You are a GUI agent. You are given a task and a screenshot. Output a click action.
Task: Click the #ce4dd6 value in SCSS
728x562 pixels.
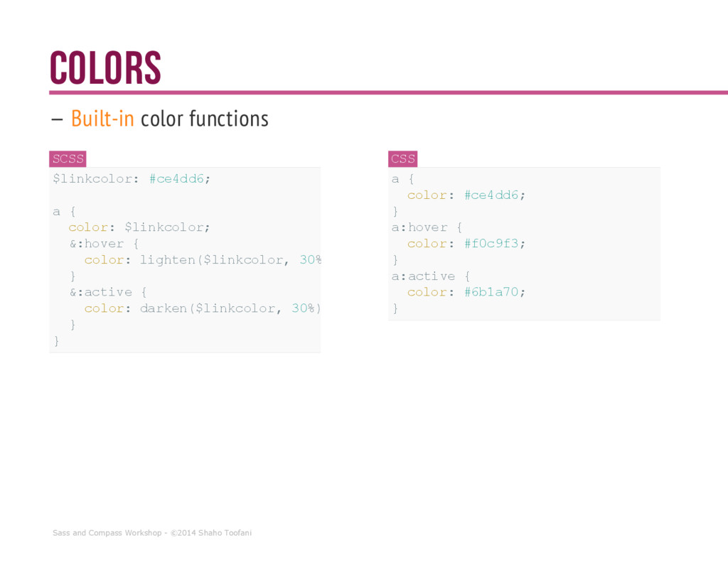(176, 178)
